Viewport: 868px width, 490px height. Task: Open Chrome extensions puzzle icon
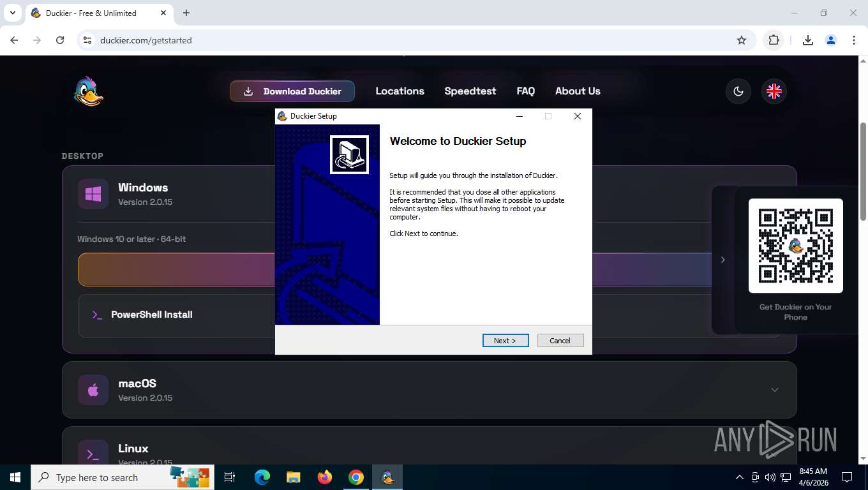click(774, 40)
